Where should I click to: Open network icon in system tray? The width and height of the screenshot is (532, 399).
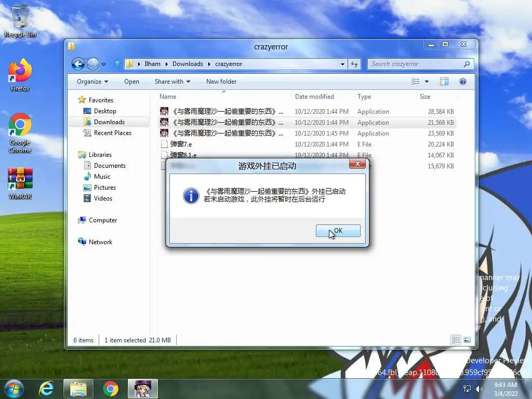(467, 389)
